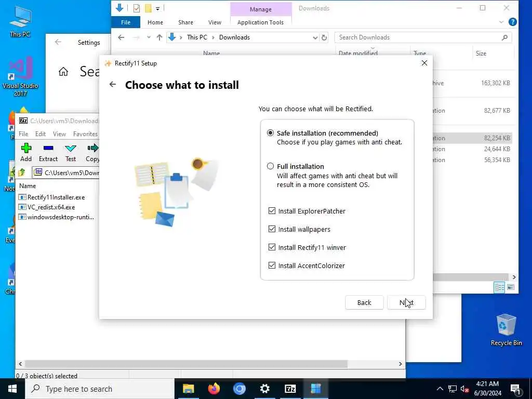This screenshot has height=399, width=532.
Task: Open Firefox from taskbar
Action: point(214,389)
